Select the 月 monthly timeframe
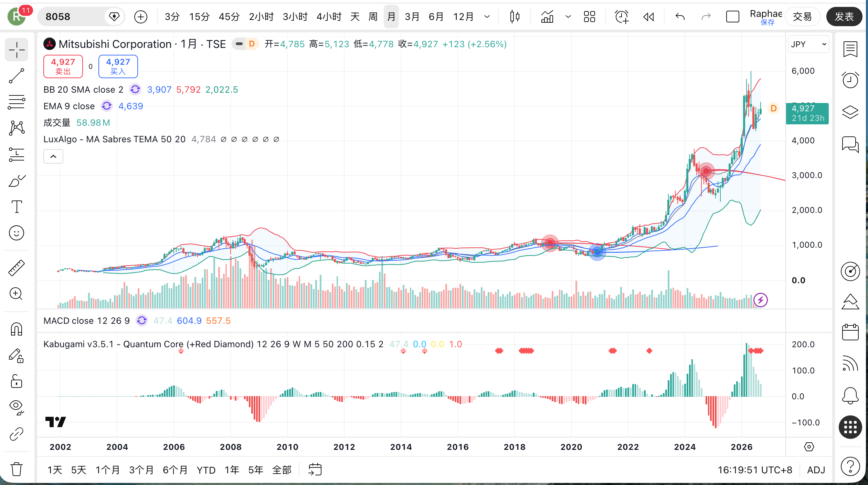The width and height of the screenshot is (868, 485). [x=391, y=17]
